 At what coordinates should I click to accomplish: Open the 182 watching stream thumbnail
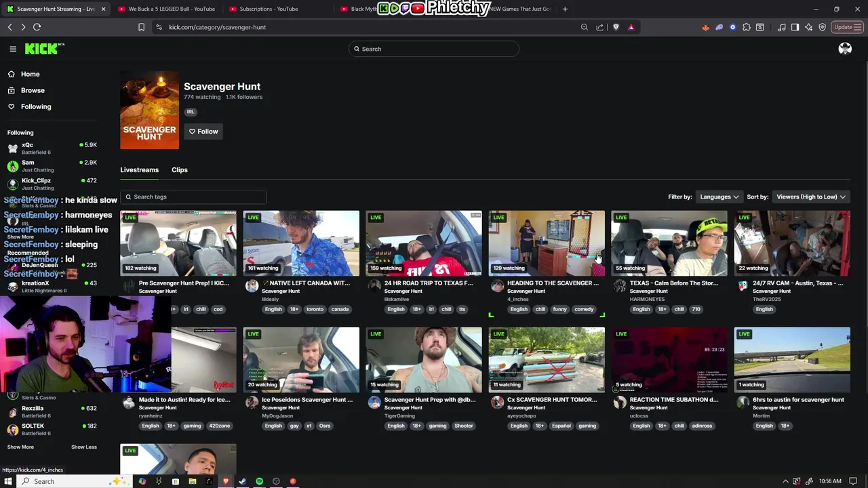[178, 243]
